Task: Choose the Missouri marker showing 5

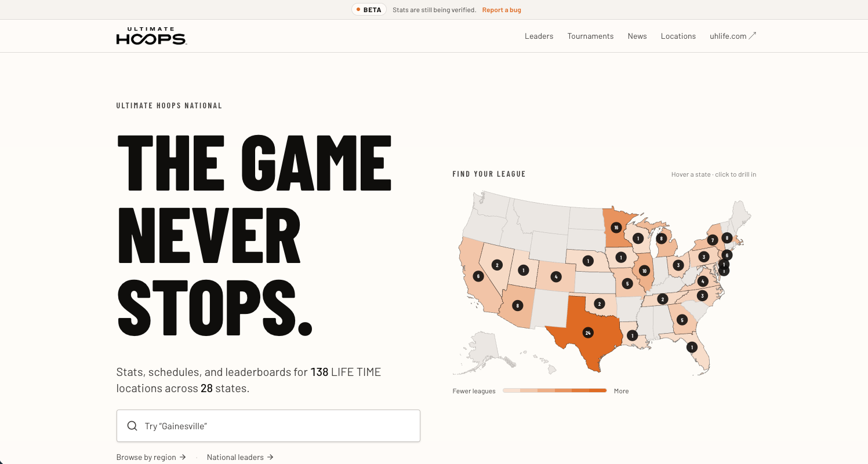Action: pos(627,284)
